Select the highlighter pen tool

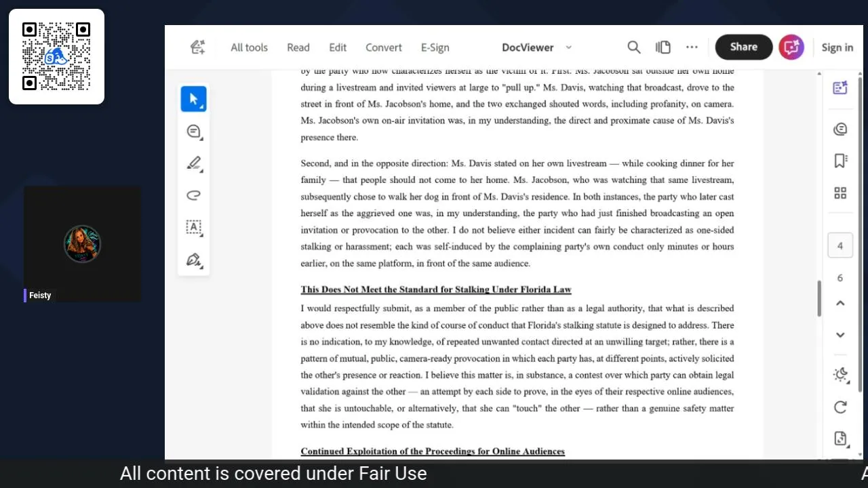click(194, 163)
